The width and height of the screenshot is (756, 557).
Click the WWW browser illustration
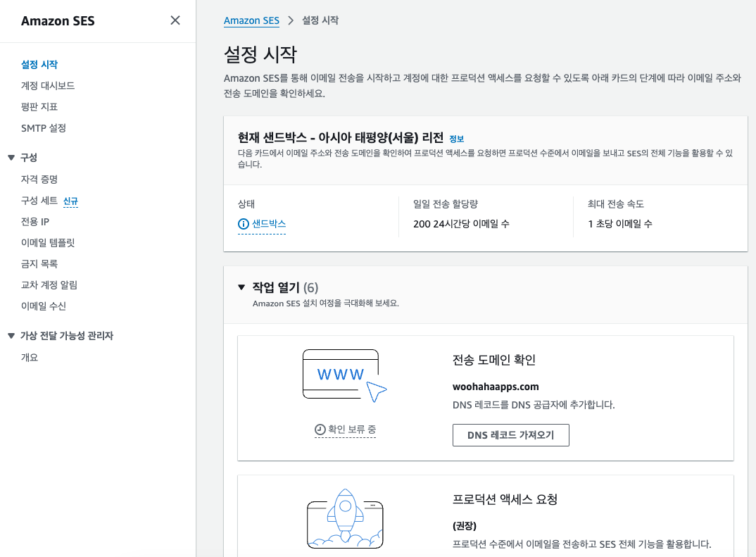[x=345, y=376]
